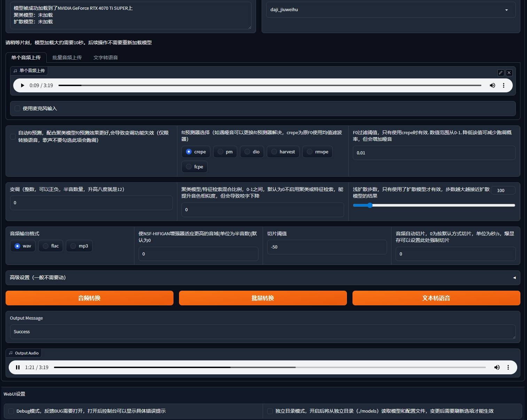Click the WebUI设置 heading text
Image resolution: width=527 pixels, height=420 pixels.
(x=14, y=394)
